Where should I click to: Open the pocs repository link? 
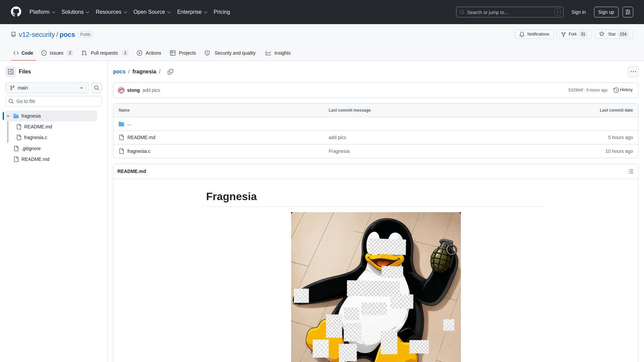67,35
